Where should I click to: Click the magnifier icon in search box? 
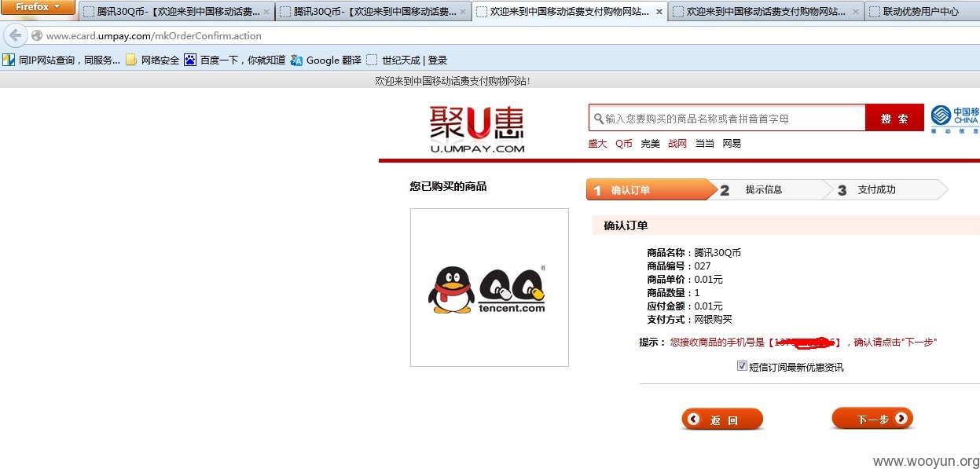tap(599, 119)
